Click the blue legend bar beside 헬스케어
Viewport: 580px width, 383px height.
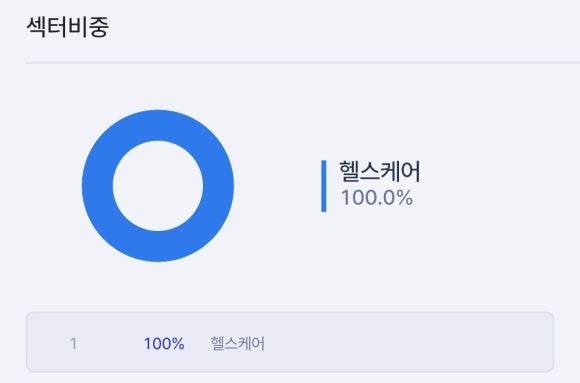324,186
